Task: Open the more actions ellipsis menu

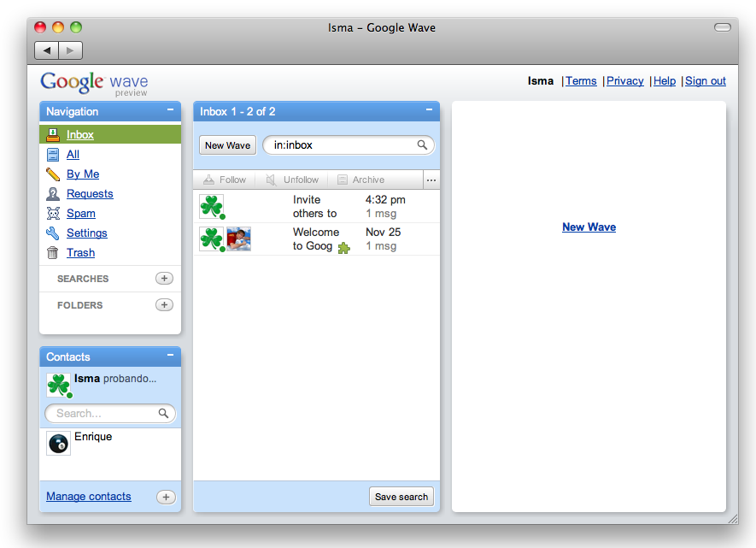Action: (431, 180)
